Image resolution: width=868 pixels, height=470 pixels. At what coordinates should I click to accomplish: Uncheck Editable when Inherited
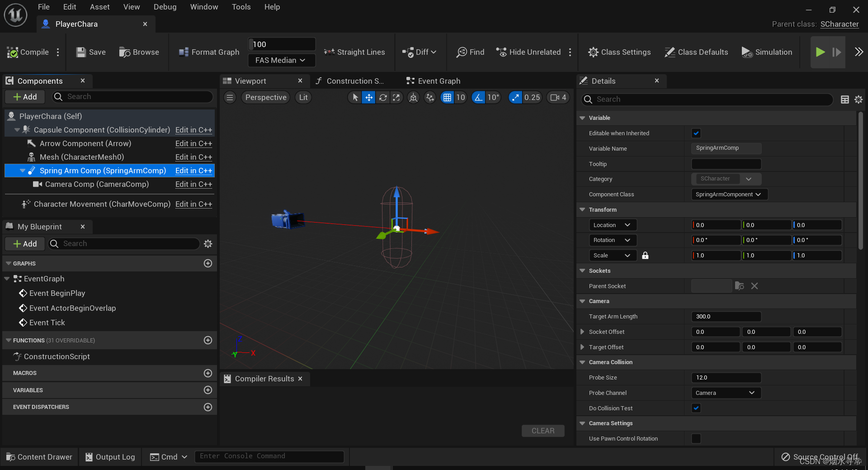696,133
